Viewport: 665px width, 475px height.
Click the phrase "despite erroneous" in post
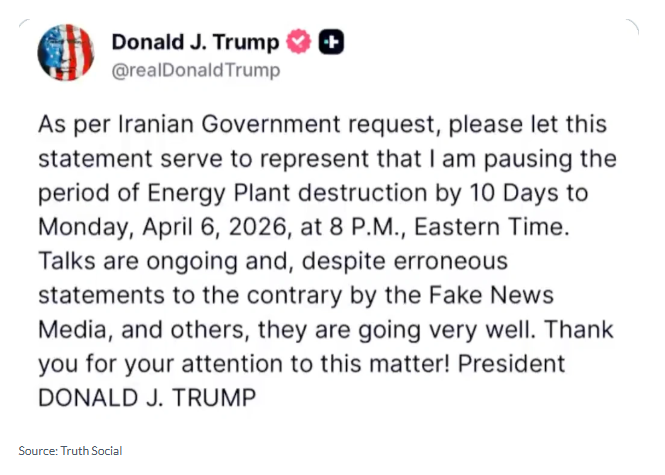pyautogui.click(x=404, y=262)
